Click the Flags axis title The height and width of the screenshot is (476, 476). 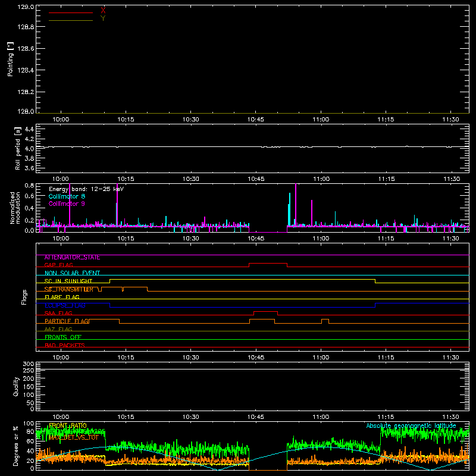coord(24,297)
